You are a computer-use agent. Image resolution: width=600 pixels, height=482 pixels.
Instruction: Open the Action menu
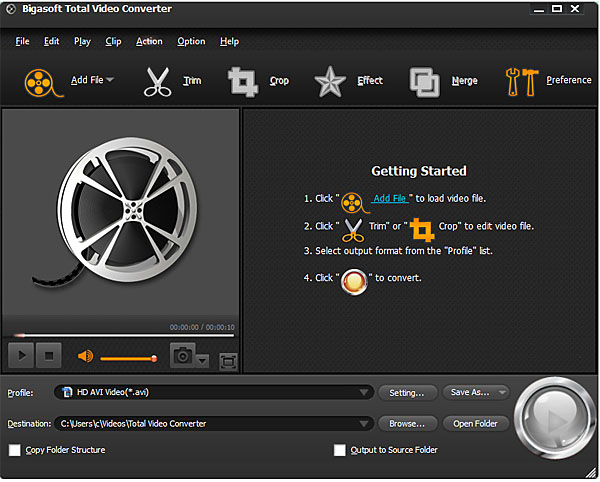(x=149, y=41)
